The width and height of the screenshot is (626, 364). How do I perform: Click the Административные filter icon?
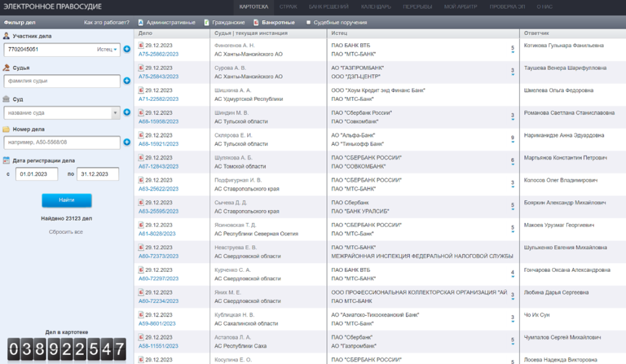pos(141,23)
